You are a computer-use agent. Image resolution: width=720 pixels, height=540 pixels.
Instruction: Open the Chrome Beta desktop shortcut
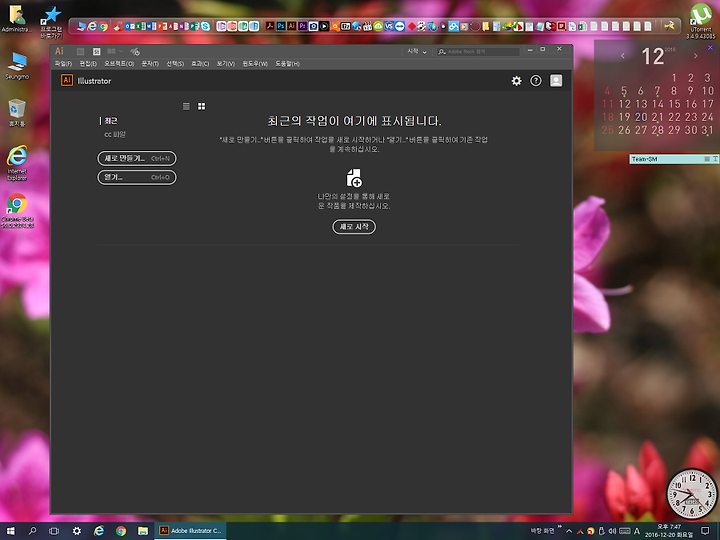coord(17,211)
